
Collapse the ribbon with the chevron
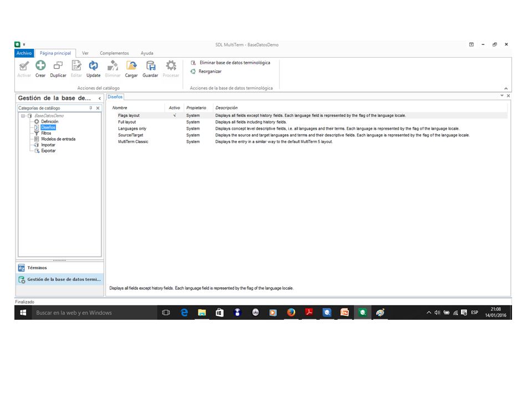[506, 88]
